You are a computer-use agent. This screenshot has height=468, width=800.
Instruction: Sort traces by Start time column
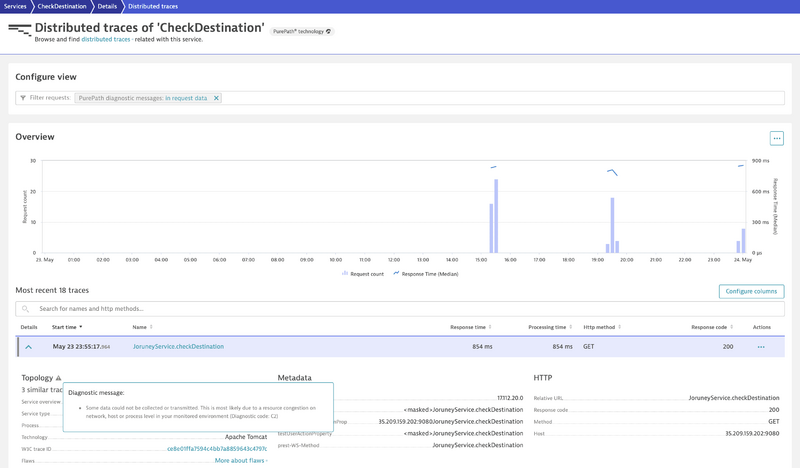point(66,327)
